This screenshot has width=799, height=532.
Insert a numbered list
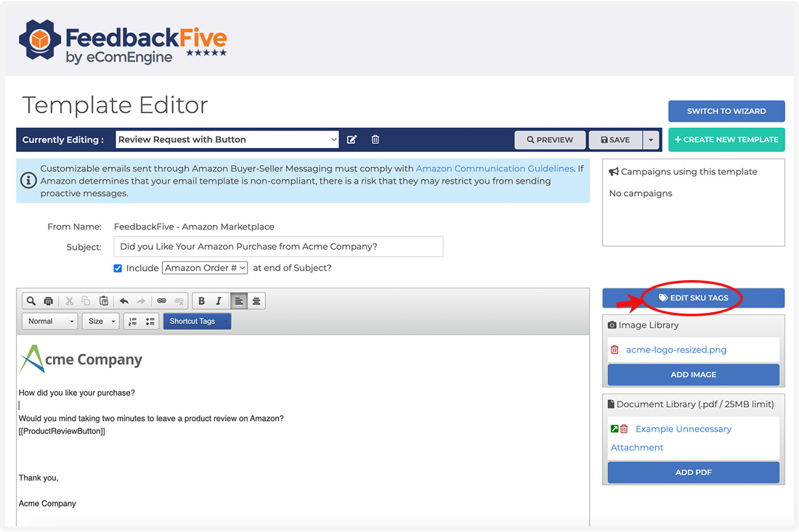(x=132, y=322)
